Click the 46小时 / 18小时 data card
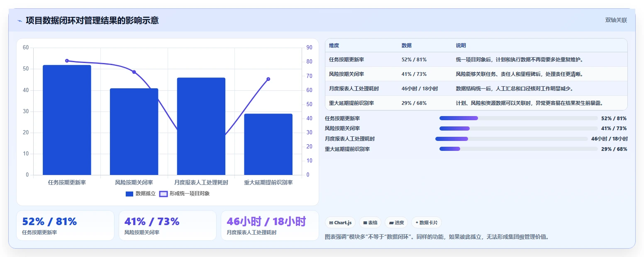The width and height of the screenshot is (644, 257). point(270,225)
